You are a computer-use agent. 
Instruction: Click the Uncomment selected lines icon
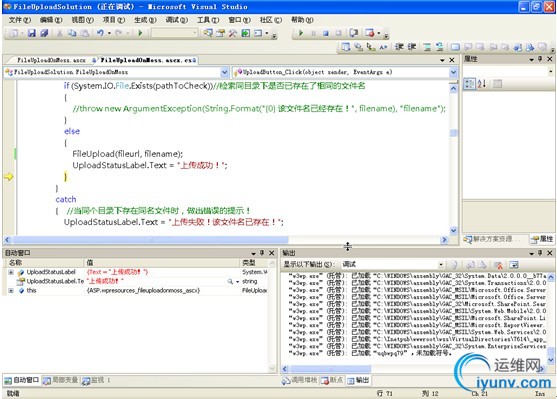tap(439, 47)
